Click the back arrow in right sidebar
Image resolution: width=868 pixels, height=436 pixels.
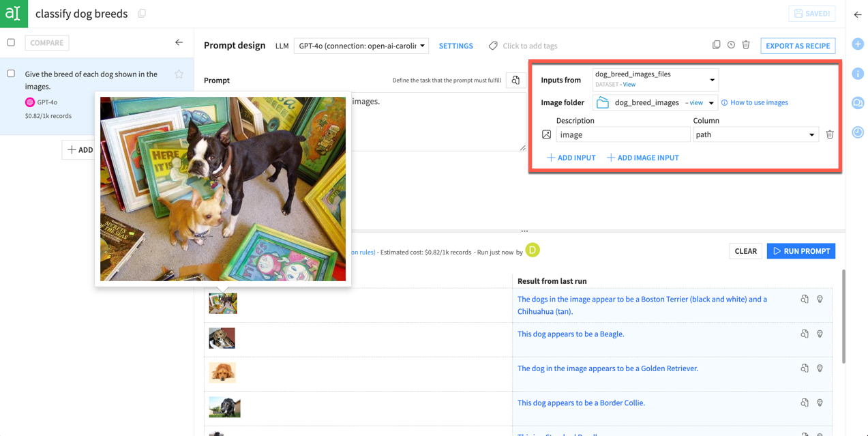pos(858,14)
